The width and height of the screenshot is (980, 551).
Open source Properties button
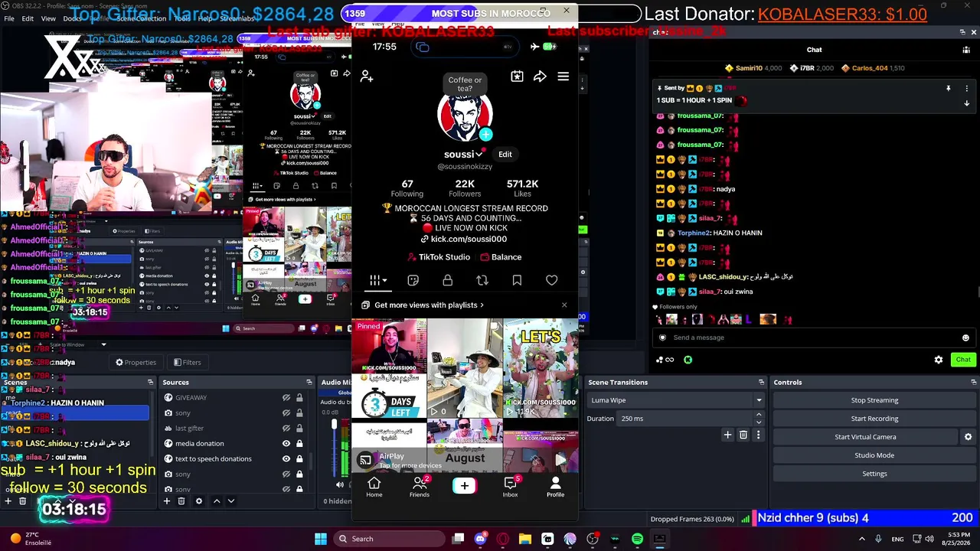[136, 363]
